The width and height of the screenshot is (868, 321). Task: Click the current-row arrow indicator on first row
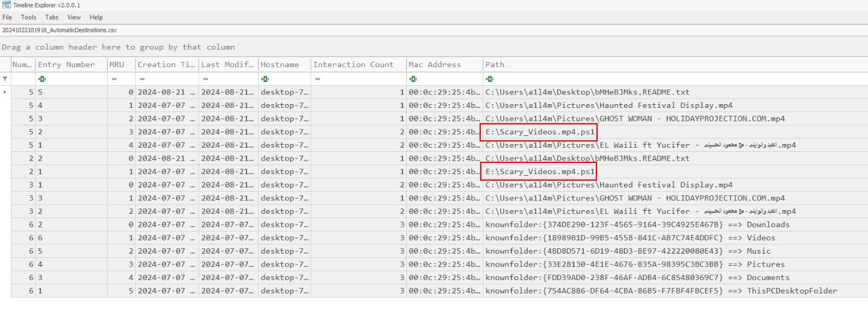[6, 92]
